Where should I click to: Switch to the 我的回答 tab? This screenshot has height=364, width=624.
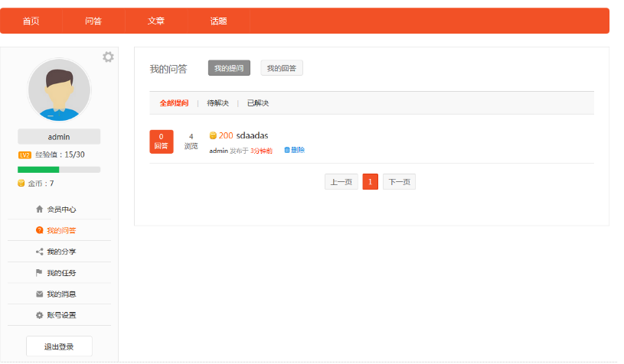282,68
